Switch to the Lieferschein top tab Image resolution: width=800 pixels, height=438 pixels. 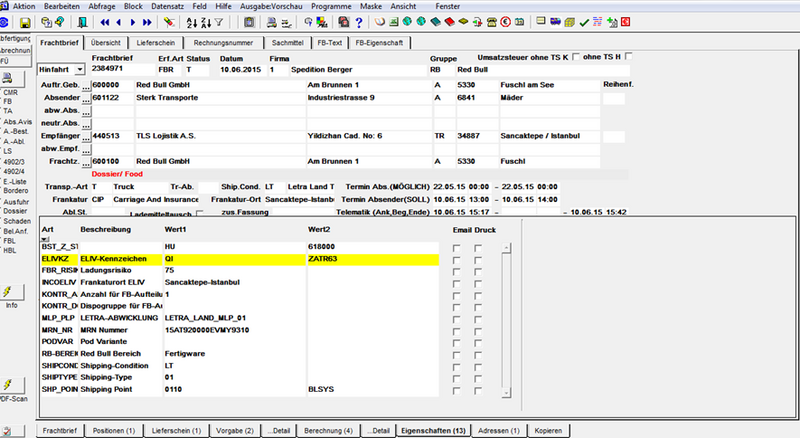[156, 43]
